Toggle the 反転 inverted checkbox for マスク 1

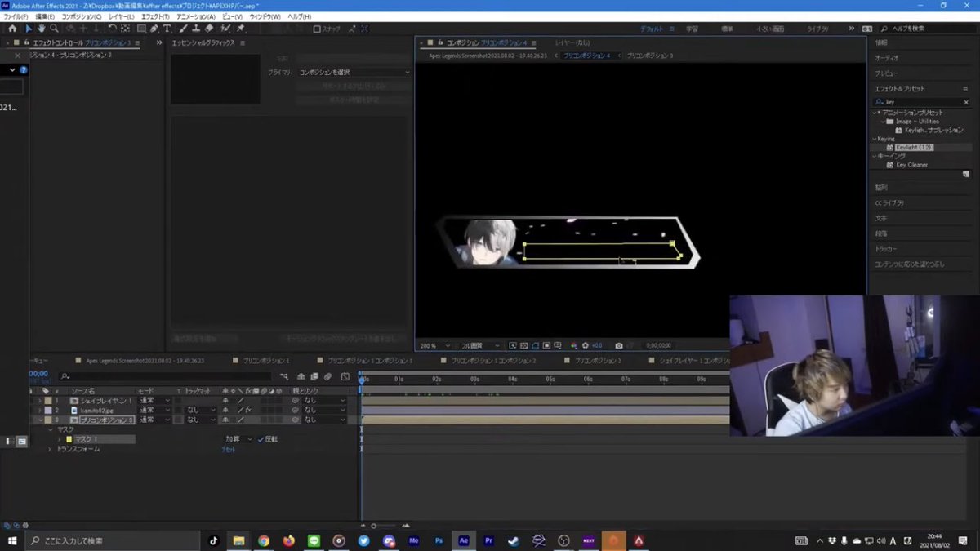pos(261,439)
